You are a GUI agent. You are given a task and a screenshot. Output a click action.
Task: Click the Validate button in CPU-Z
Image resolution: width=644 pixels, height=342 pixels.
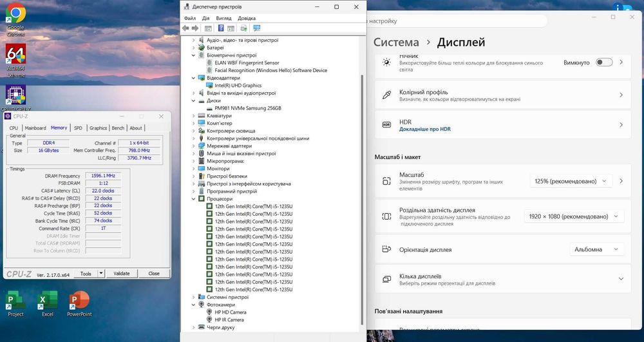[122, 274]
